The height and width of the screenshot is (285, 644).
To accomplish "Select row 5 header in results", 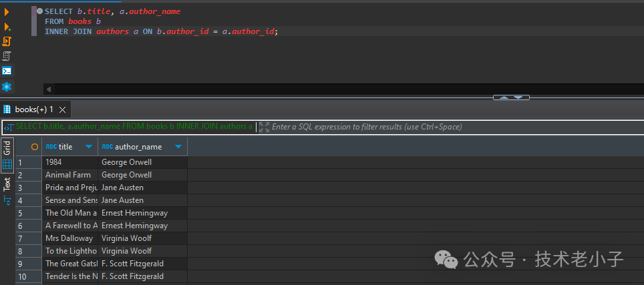I will coord(21,213).
